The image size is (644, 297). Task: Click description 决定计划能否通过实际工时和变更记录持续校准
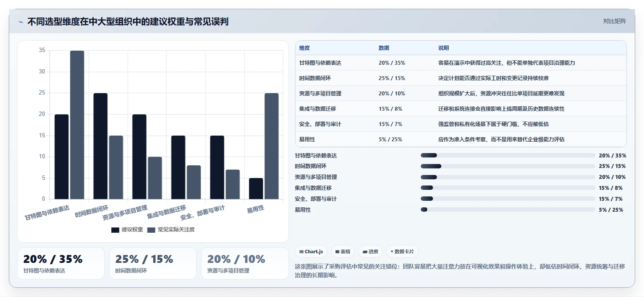click(493, 78)
